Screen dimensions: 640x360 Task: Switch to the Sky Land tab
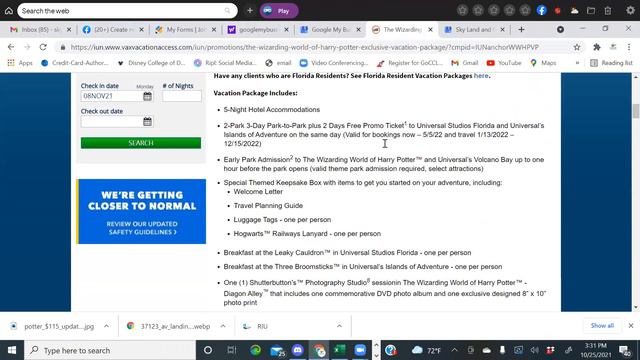(x=473, y=29)
